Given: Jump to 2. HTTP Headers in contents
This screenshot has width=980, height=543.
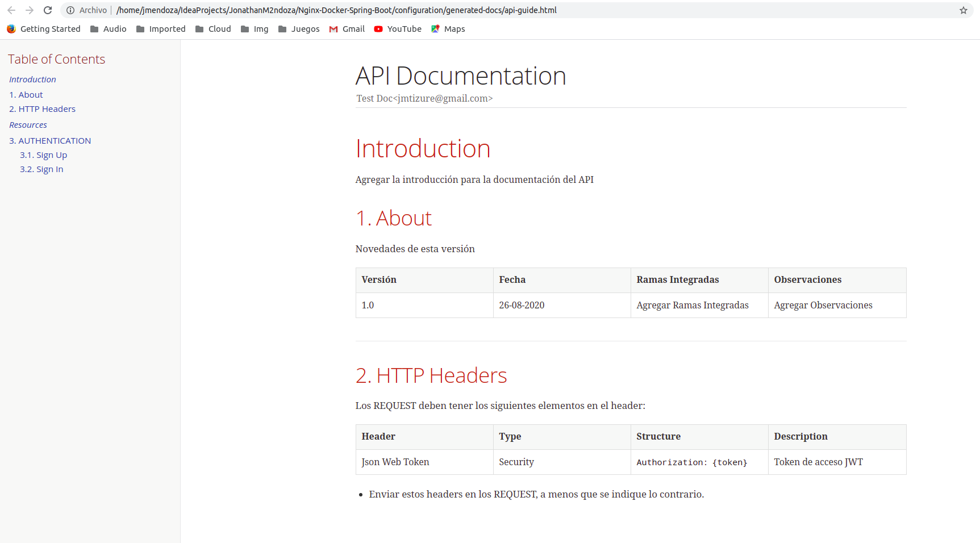Looking at the screenshot, I should pyautogui.click(x=42, y=109).
